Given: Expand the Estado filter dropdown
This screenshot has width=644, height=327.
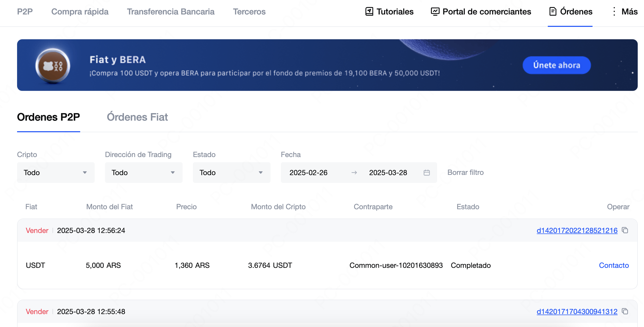Looking at the screenshot, I should (x=232, y=173).
